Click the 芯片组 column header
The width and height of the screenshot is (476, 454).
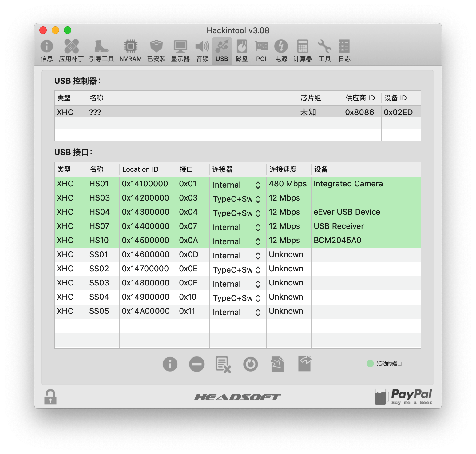[320, 98]
